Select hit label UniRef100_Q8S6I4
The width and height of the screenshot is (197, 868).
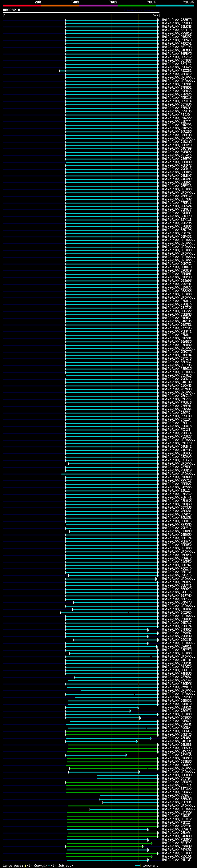[177, 796]
